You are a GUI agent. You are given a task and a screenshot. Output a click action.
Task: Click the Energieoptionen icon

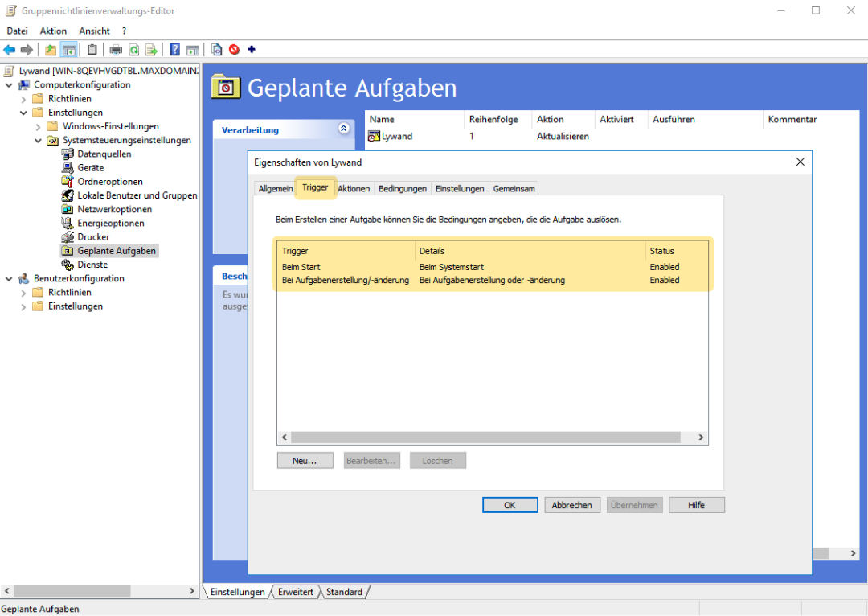tap(68, 224)
